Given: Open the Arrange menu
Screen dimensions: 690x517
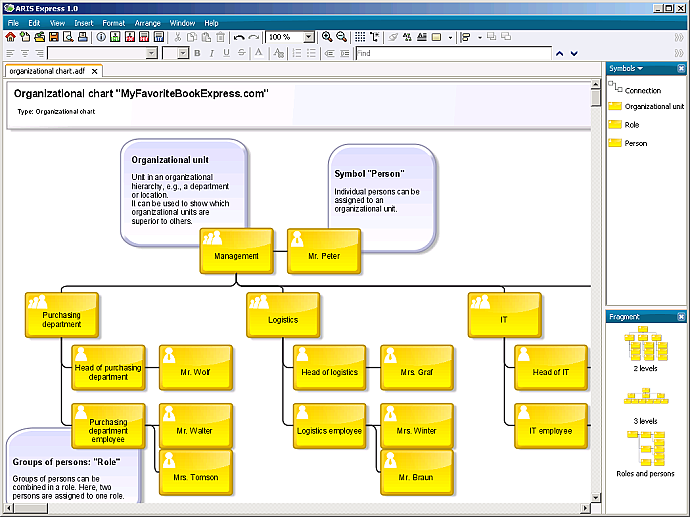Looking at the screenshot, I should click(x=147, y=23).
